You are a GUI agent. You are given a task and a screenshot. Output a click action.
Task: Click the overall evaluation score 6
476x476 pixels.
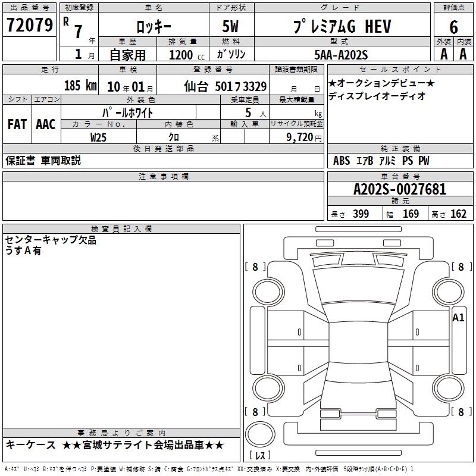pos(453,27)
